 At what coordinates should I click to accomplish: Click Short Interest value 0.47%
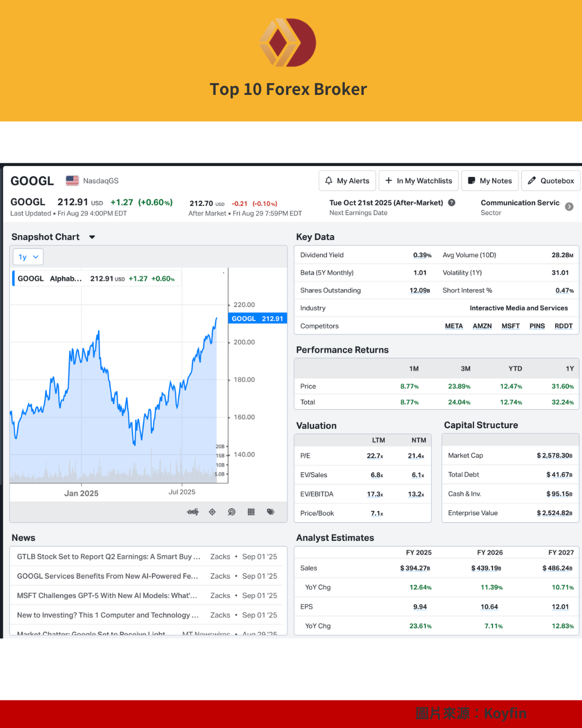(565, 290)
